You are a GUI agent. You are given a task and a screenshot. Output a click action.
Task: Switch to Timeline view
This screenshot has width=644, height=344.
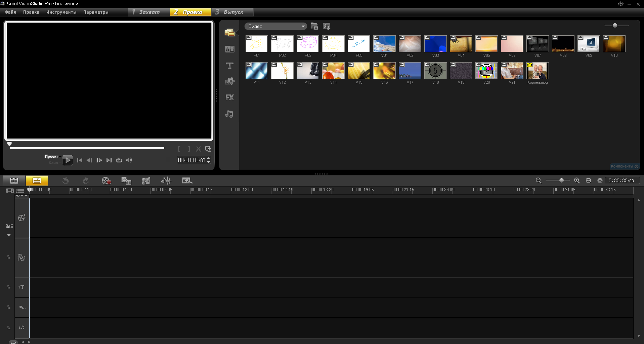pos(37,181)
